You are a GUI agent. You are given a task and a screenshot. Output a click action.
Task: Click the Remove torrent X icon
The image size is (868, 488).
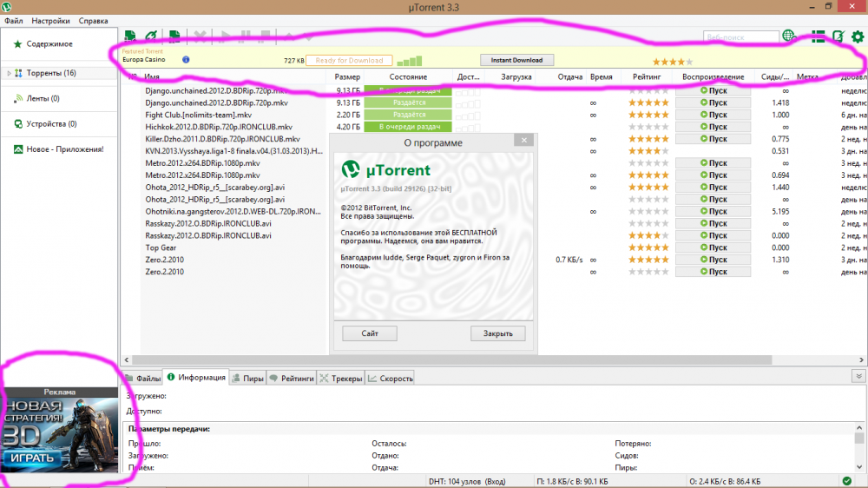[x=201, y=36]
